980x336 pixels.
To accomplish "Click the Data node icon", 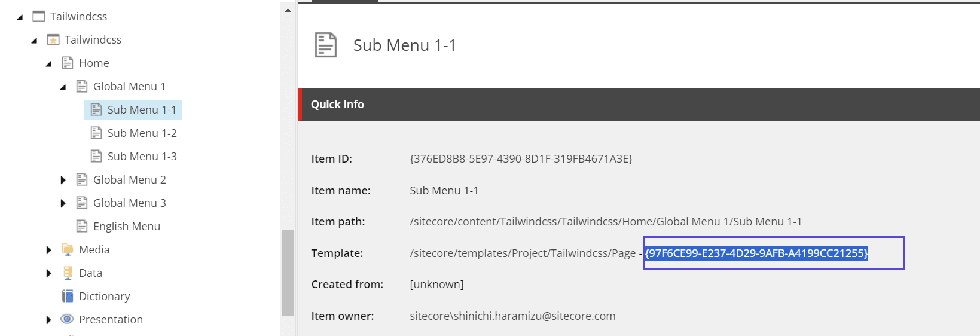I will coord(68,273).
